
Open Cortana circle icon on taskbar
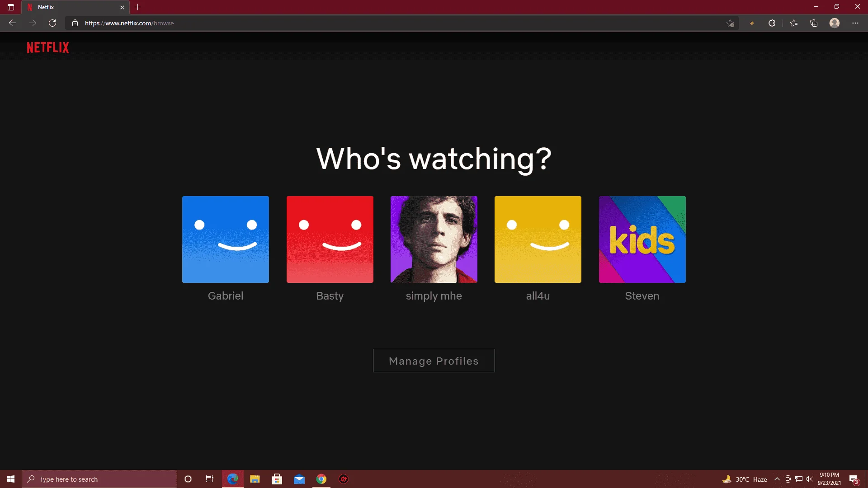188,479
